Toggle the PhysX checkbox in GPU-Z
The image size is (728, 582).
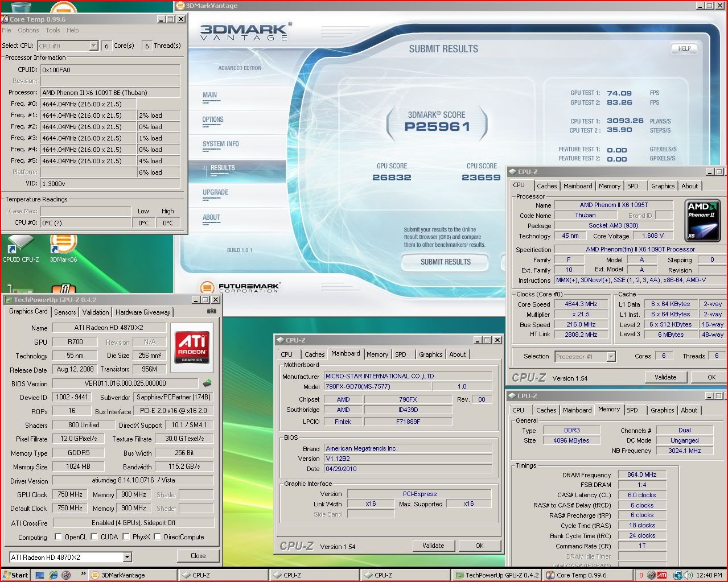(x=126, y=537)
